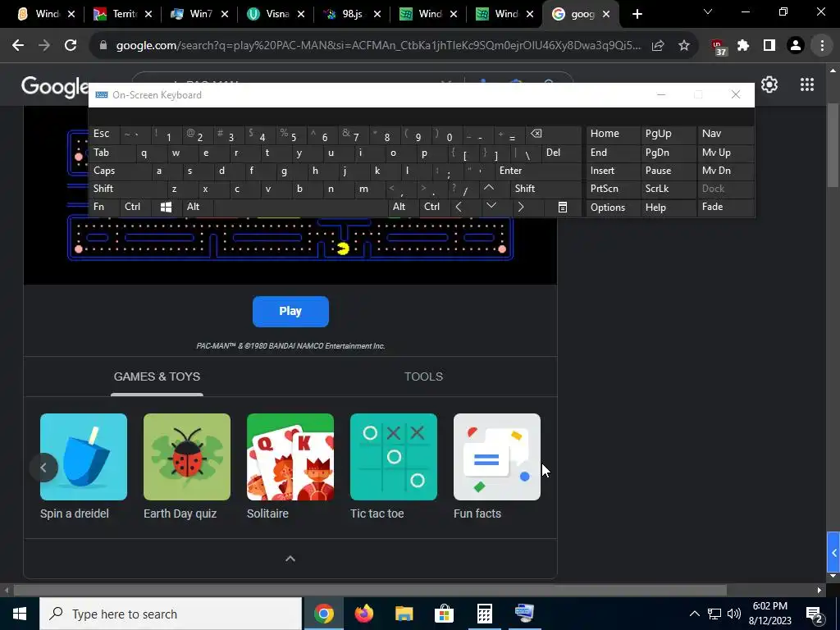The width and height of the screenshot is (840, 630).
Task: Click the context menu key on On-Screen Keyboard
Action: [563, 207]
